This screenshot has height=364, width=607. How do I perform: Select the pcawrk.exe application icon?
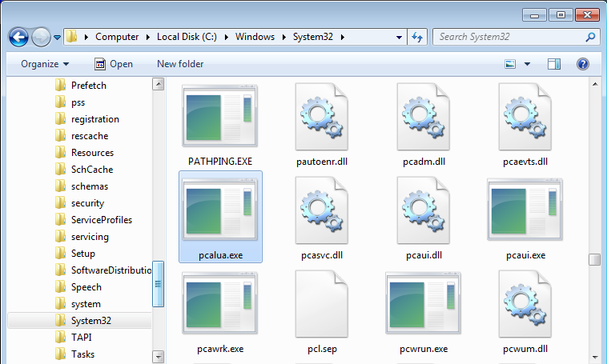coord(220,303)
